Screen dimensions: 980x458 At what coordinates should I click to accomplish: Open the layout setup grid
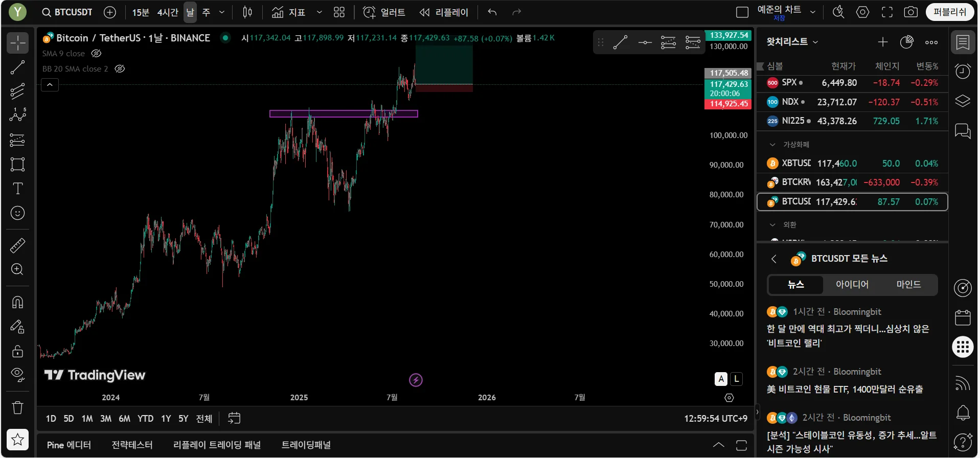[339, 12]
